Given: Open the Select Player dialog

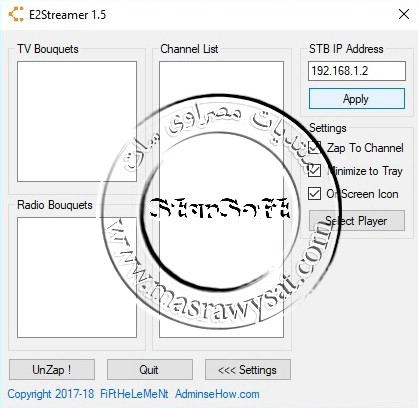Looking at the screenshot, I should tap(357, 220).
